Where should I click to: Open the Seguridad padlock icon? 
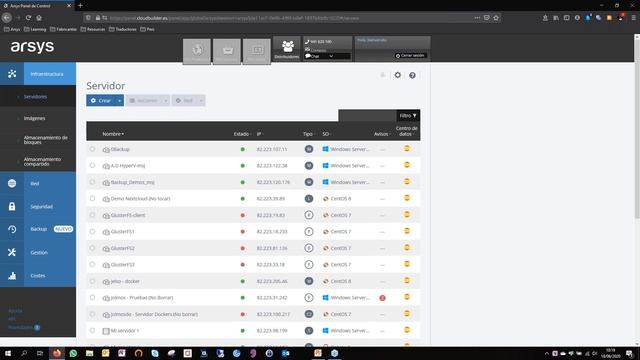coord(12,207)
